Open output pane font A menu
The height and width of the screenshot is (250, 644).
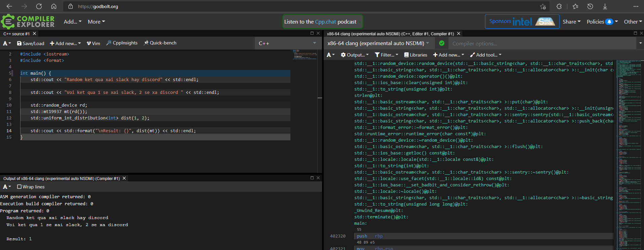tap(7, 187)
